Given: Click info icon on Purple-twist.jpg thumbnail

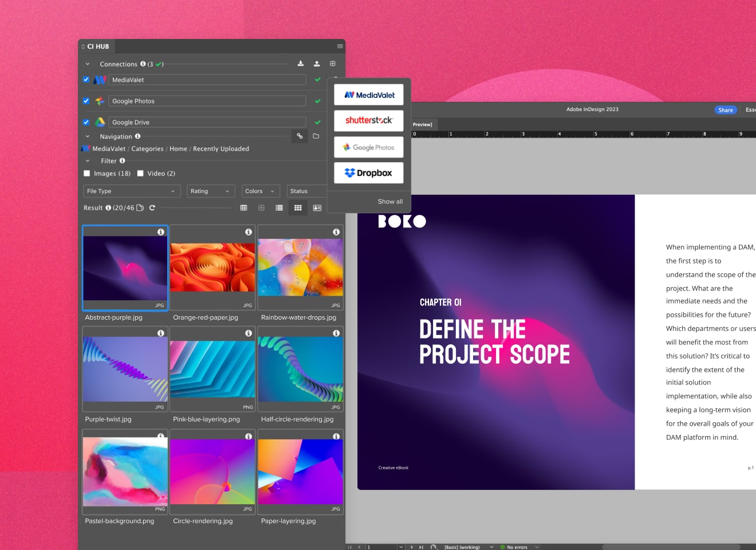Looking at the screenshot, I should (x=161, y=333).
